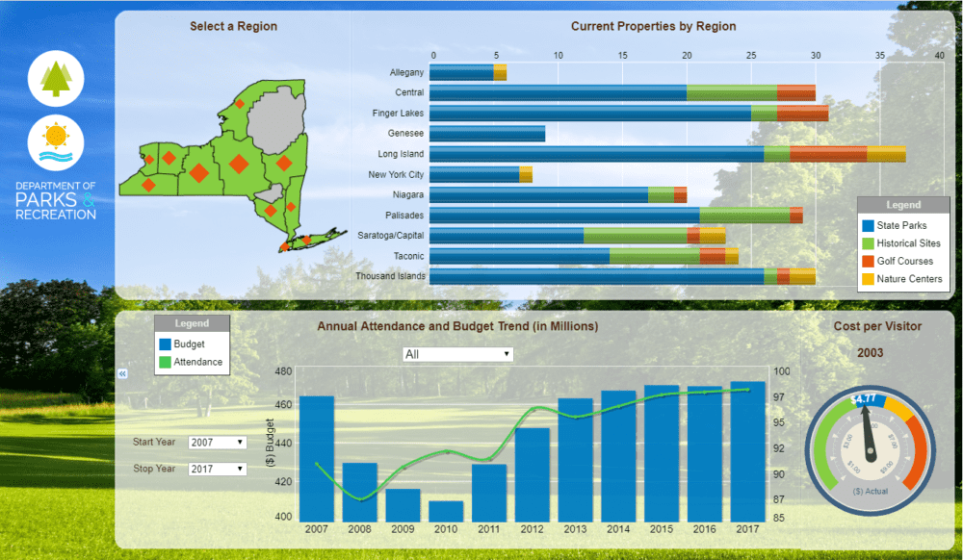The width and height of the screenshot is (963, 560).
Task: Click the 2017 budget bar
Action: coord(747,451)
